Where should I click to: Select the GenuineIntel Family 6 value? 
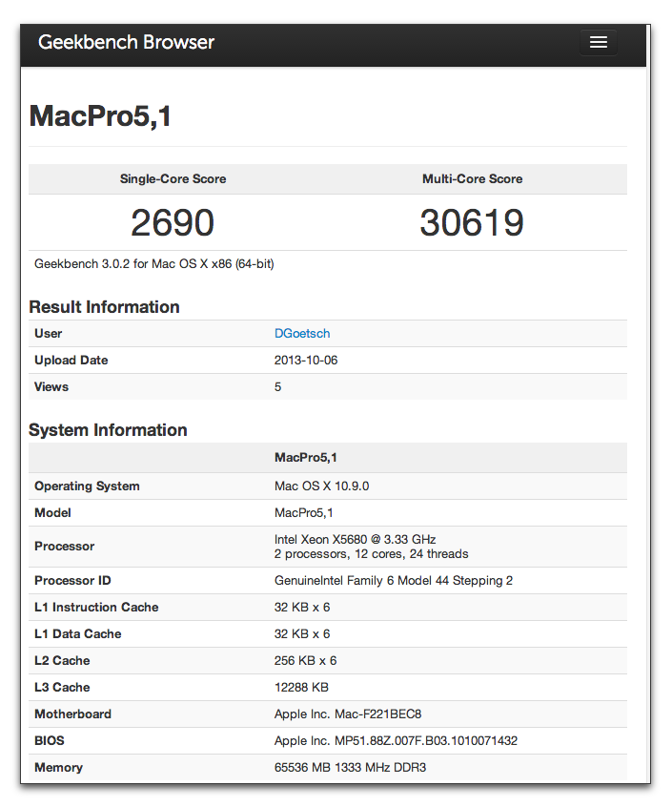394,581
